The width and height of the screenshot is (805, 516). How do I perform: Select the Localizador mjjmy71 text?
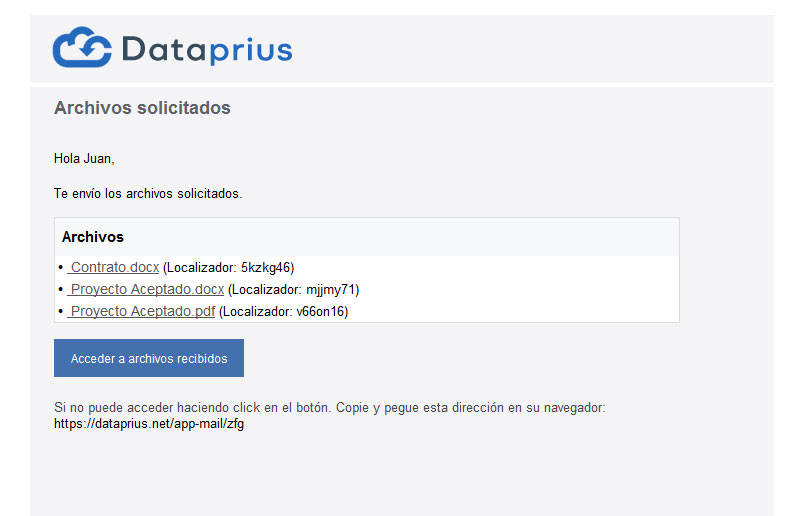pyautogui.click(x=294, y=290)
